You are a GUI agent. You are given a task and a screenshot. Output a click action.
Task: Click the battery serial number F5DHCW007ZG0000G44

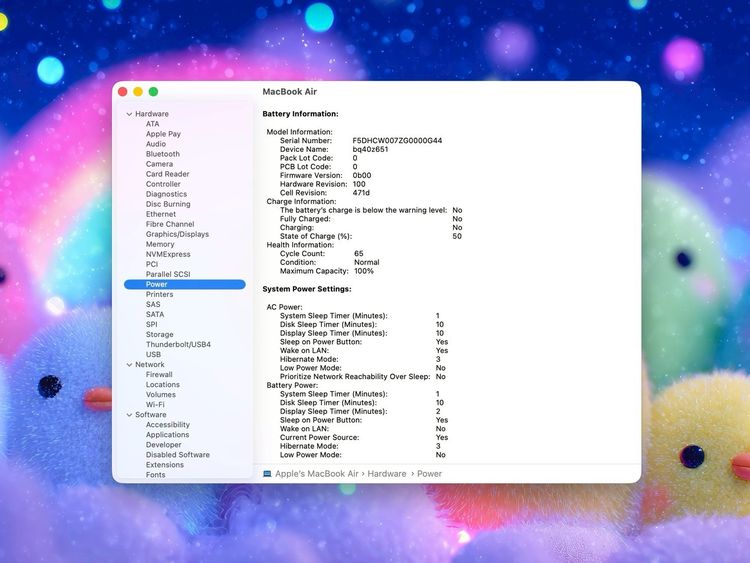pyautogui.click(x=397, y=141)
